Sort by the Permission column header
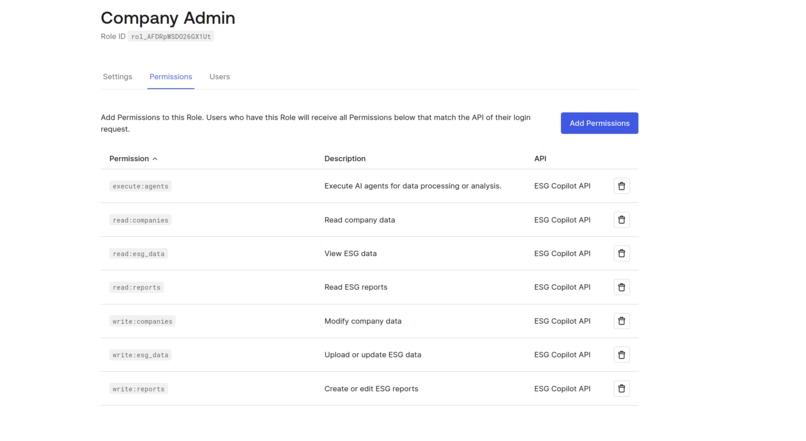Screen dimensions: 806x441 coord(133,159)
